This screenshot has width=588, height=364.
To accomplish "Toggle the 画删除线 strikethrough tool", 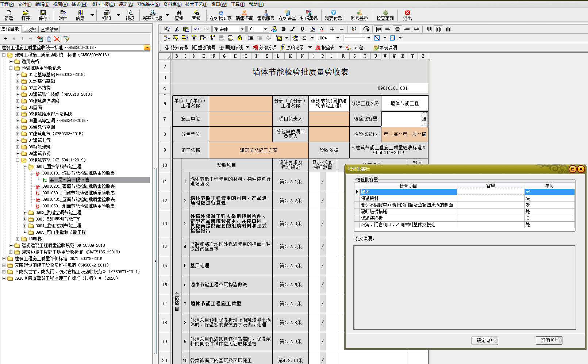I will [x=231, y=47].
